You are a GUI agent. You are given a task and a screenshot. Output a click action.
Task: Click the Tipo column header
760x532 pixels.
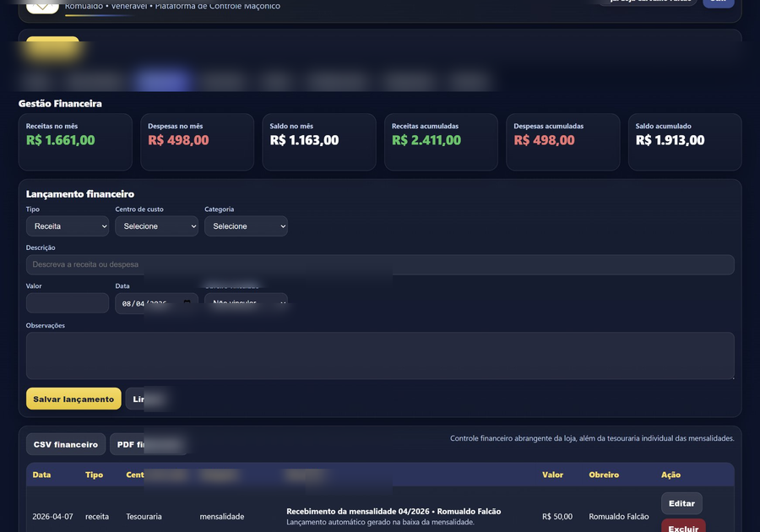(94, 475)
